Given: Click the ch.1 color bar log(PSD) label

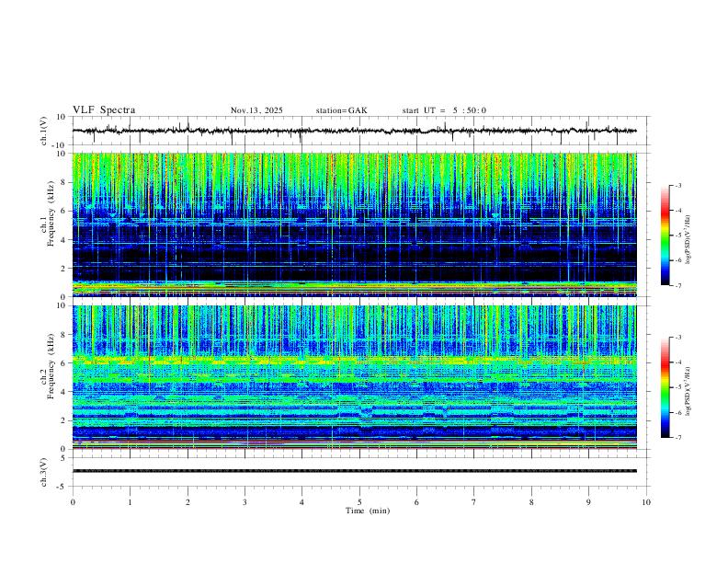Looking at the screenshot, I should tap(688, 239).
